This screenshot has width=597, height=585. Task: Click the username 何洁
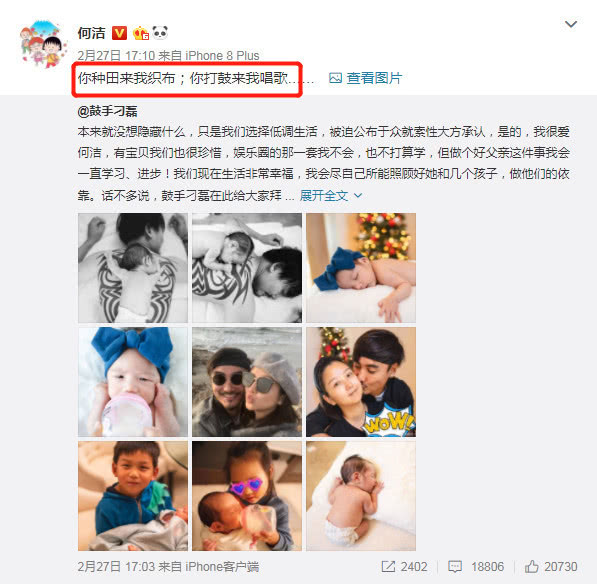pyautogui.click(x=91, y=33)
